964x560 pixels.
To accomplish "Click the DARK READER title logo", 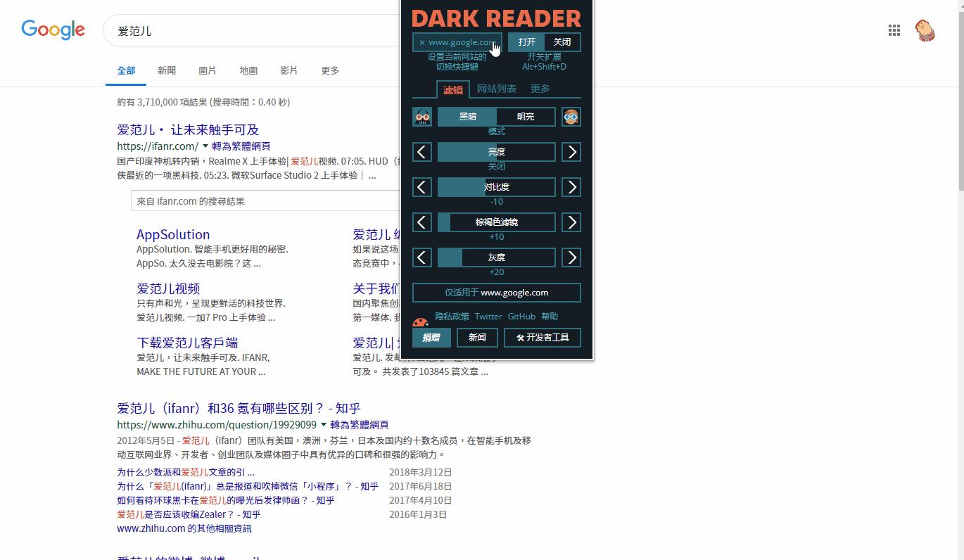I will [x=497, y=18].
